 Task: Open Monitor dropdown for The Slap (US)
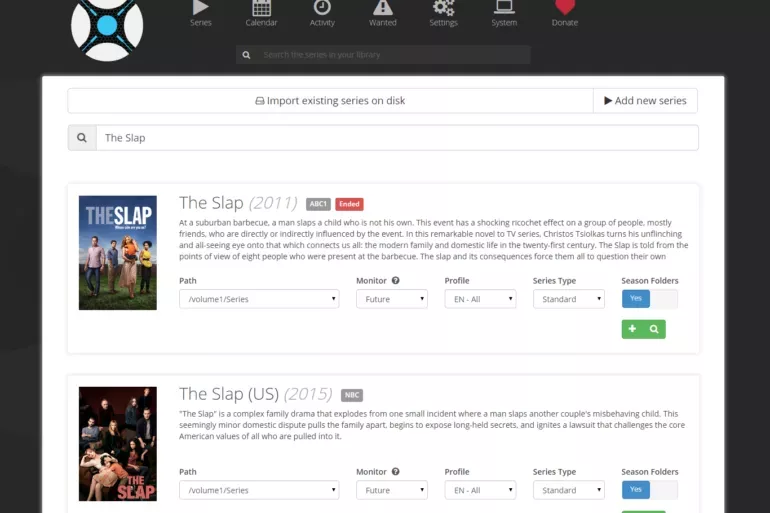click(392, 490)
